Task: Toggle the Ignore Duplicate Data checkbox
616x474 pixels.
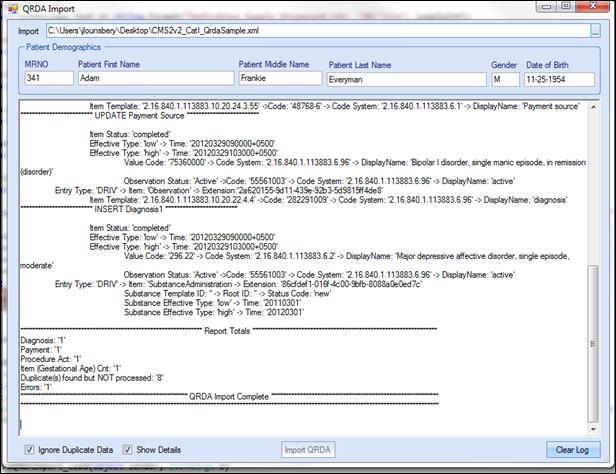Action: 28,450
